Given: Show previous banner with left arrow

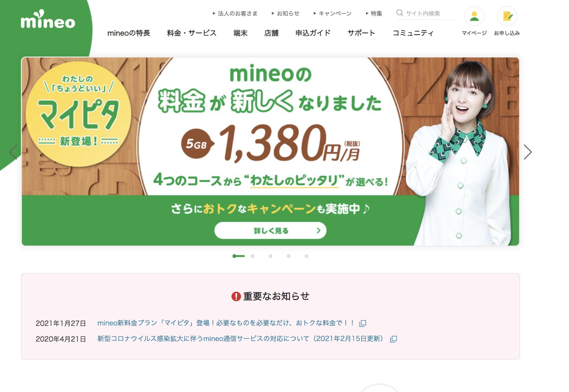Looking at the screenshot, I should (13, 152).
